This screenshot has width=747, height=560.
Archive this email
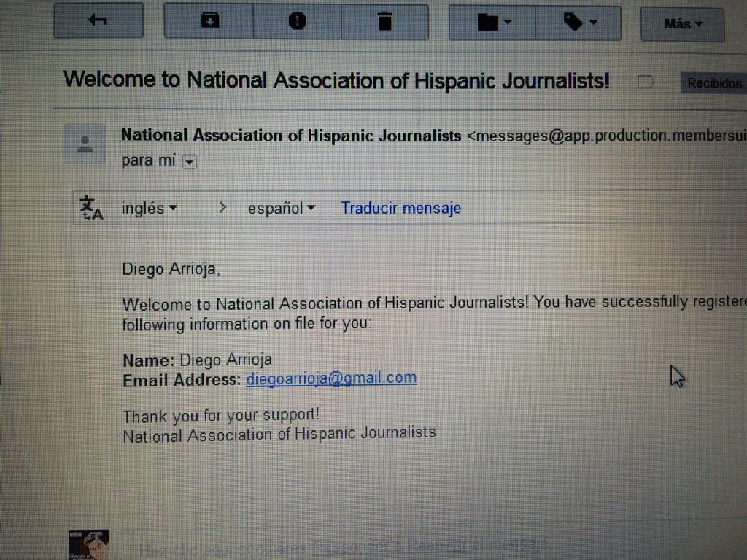click(209, 21)
